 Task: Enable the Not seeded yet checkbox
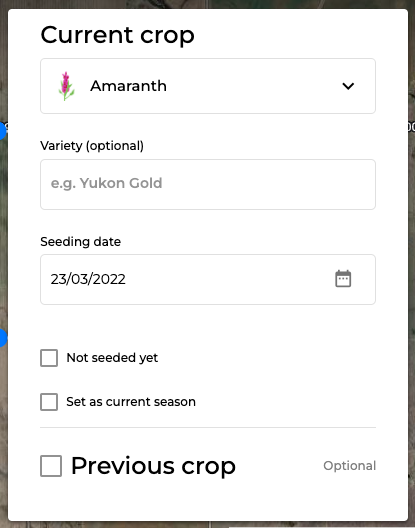(49, 358)
